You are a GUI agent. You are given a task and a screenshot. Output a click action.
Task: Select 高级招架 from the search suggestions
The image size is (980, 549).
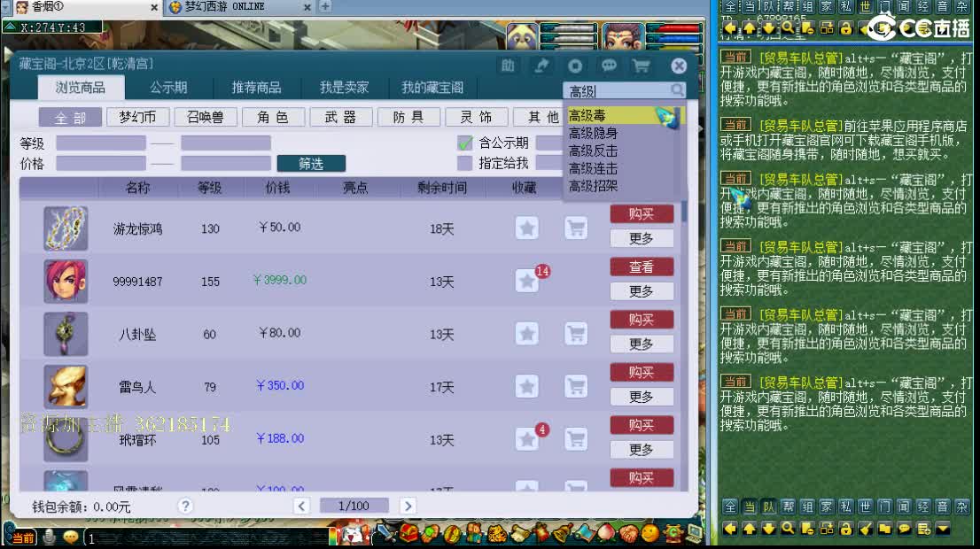pyautogui.click(x=623, y=185)
